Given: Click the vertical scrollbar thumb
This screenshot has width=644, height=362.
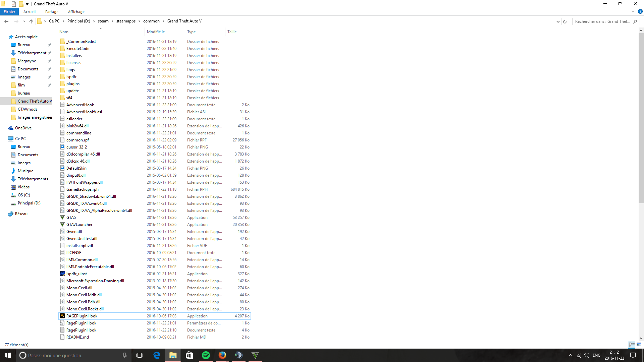Looking at the screenshot, I should point(641,117).
